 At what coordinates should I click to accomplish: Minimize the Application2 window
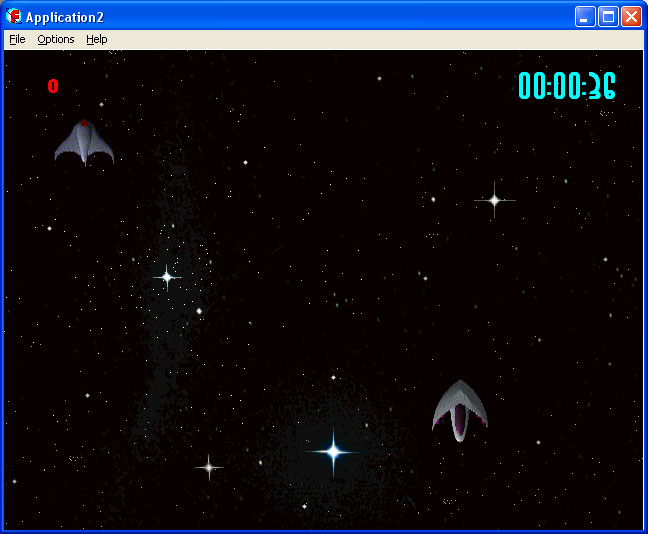pos(585,17)
